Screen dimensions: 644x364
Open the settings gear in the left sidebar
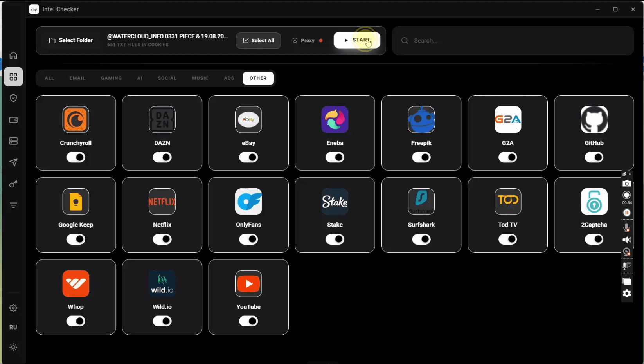point(13,308)
